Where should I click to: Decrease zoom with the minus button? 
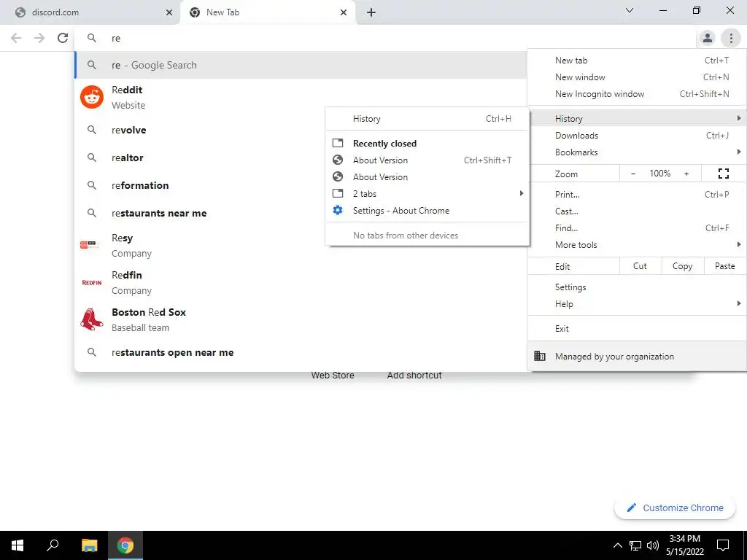click(633, 174)
